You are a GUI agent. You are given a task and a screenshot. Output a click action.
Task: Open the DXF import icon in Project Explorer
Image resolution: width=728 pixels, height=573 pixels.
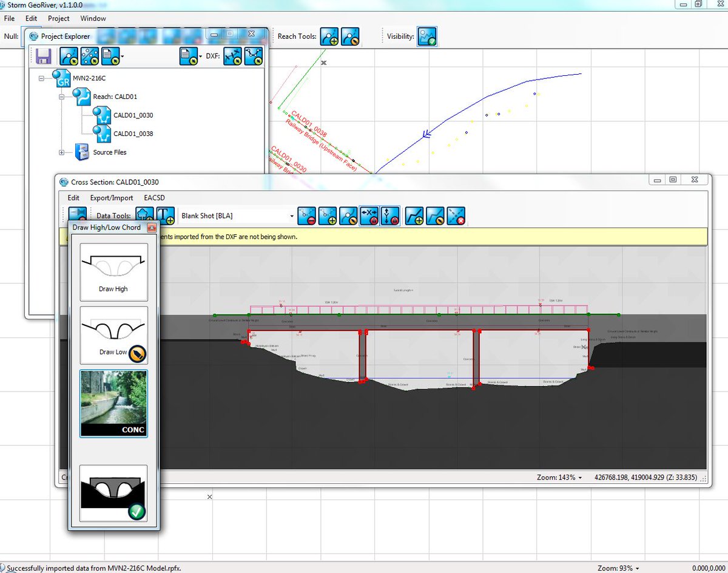pos(233,56)
